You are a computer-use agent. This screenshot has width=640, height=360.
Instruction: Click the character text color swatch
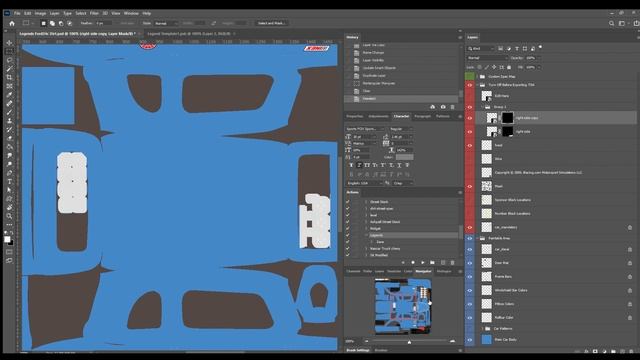point(404,157)
